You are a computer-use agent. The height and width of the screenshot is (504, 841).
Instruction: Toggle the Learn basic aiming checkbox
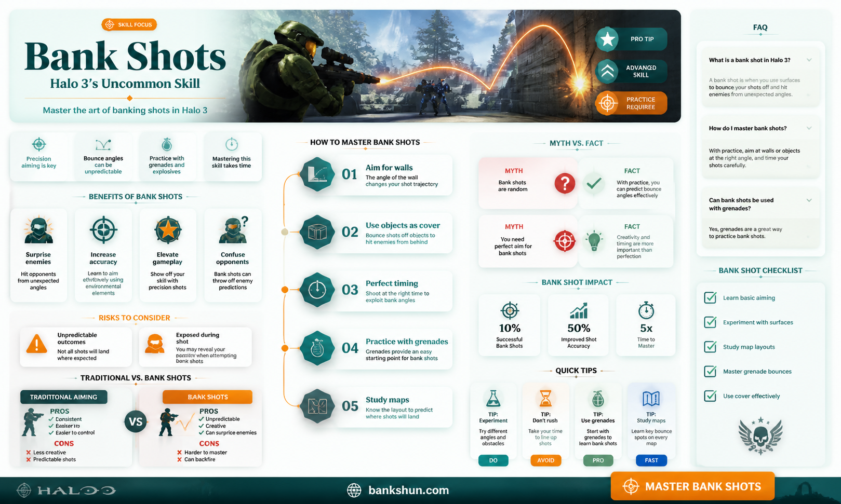[710, 297]
